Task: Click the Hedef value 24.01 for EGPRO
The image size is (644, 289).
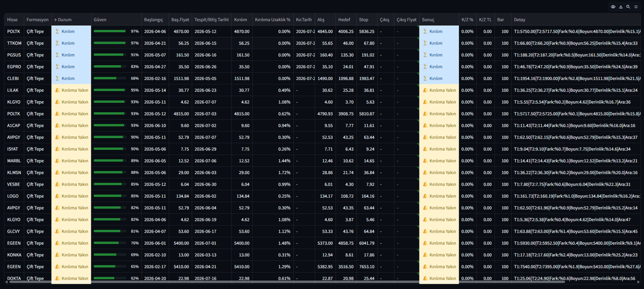Action: pos(346,67)
